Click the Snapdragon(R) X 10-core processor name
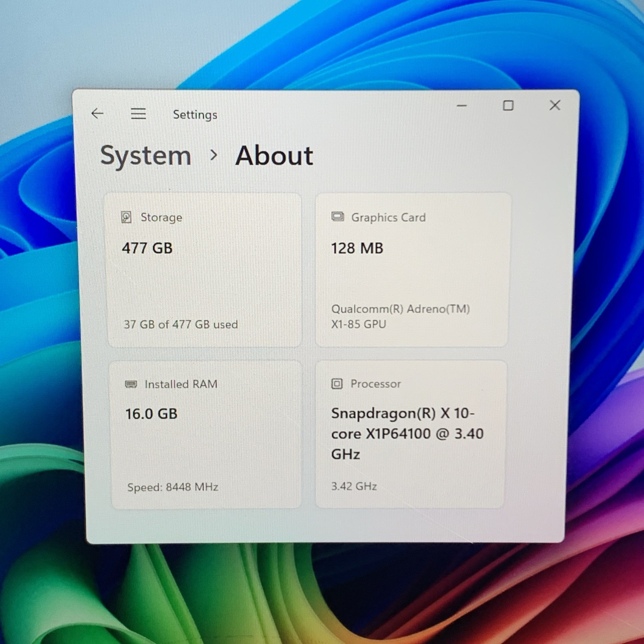The width and height of the screenshot is (644, 644). click(407, 434)
